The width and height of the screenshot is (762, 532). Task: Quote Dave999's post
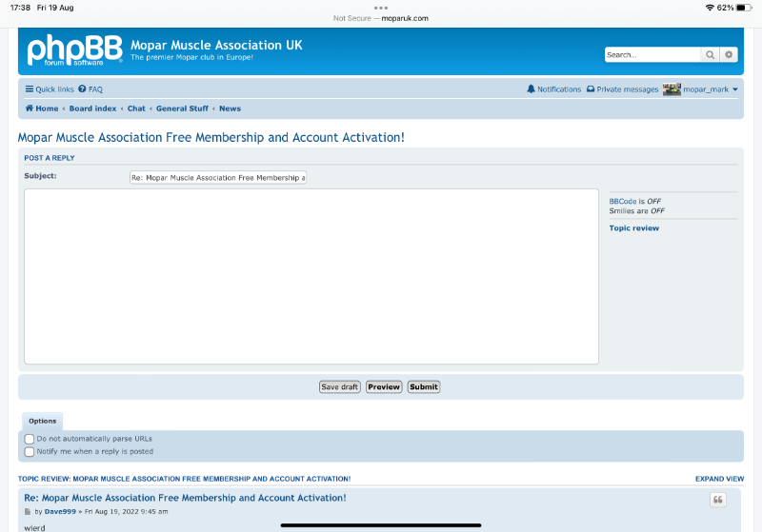pos(717,501)
